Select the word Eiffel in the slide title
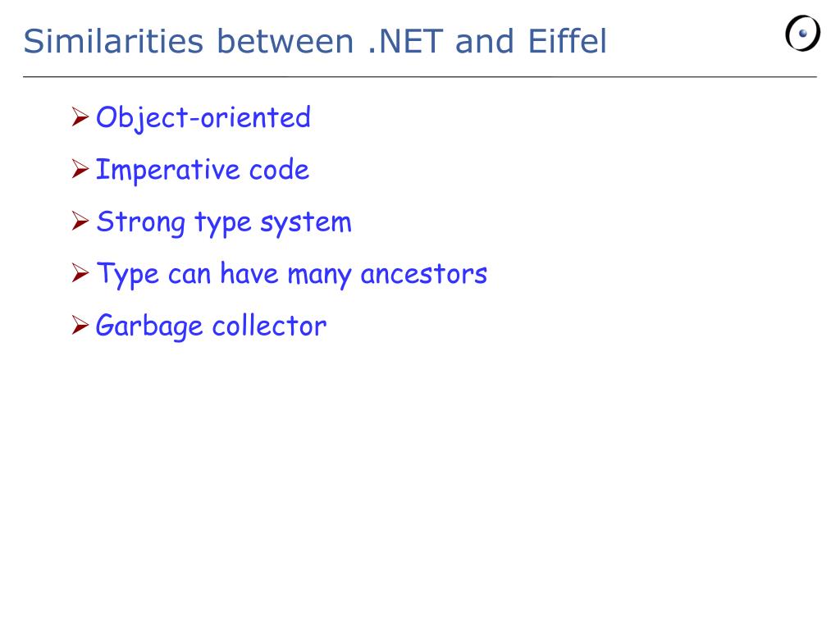 (568, 41)
